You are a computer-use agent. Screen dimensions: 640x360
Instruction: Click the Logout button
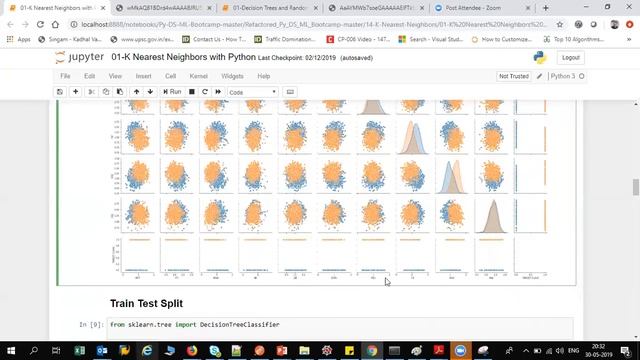(x=571, y=58)
